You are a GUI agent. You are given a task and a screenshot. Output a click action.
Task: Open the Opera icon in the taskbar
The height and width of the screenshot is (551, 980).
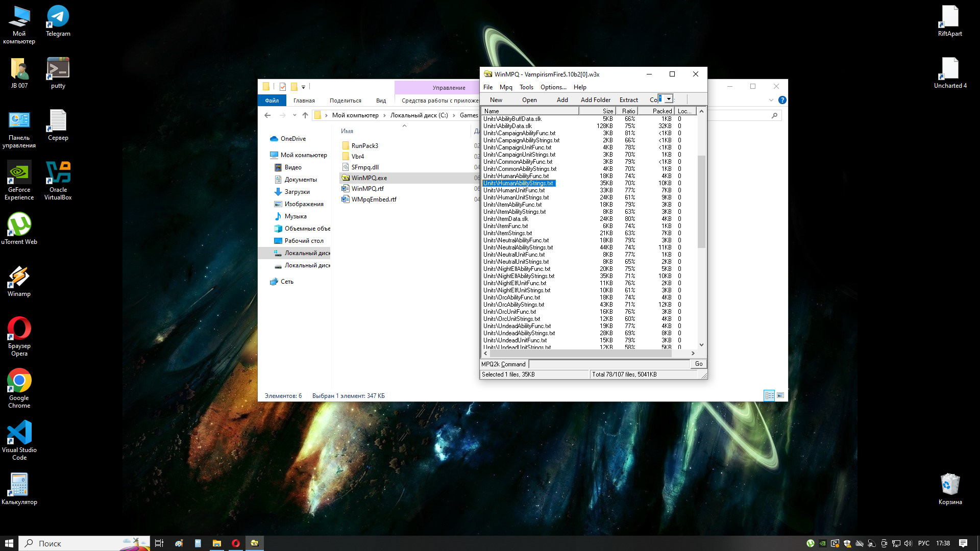click(x=235, y=543)
